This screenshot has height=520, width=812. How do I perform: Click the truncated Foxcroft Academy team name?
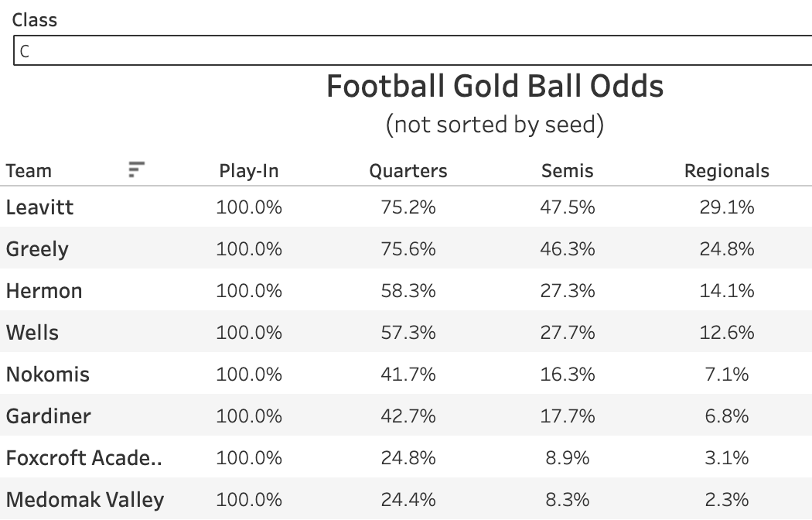pos(84,458)
